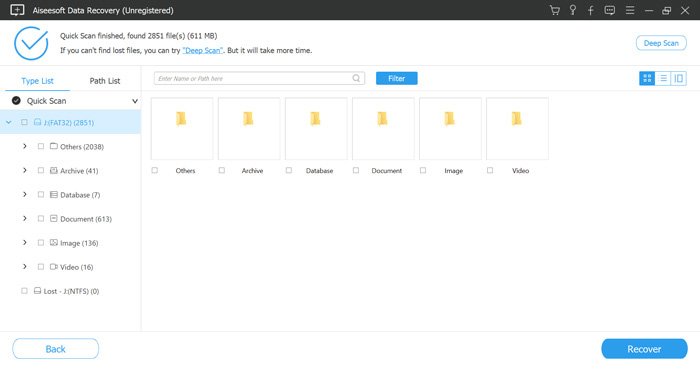Open the Video folder thumbnail
This screenshot has width=700, height=372.
517,129
